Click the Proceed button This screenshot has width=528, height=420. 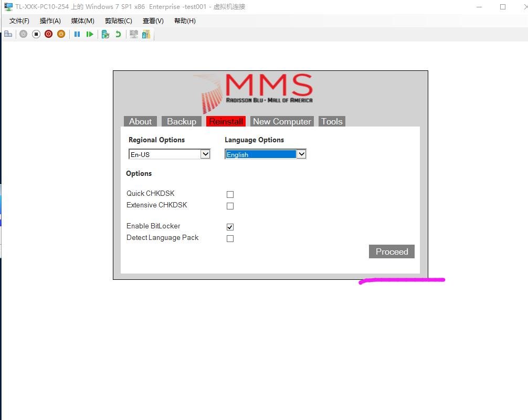(x=392, y=251)
